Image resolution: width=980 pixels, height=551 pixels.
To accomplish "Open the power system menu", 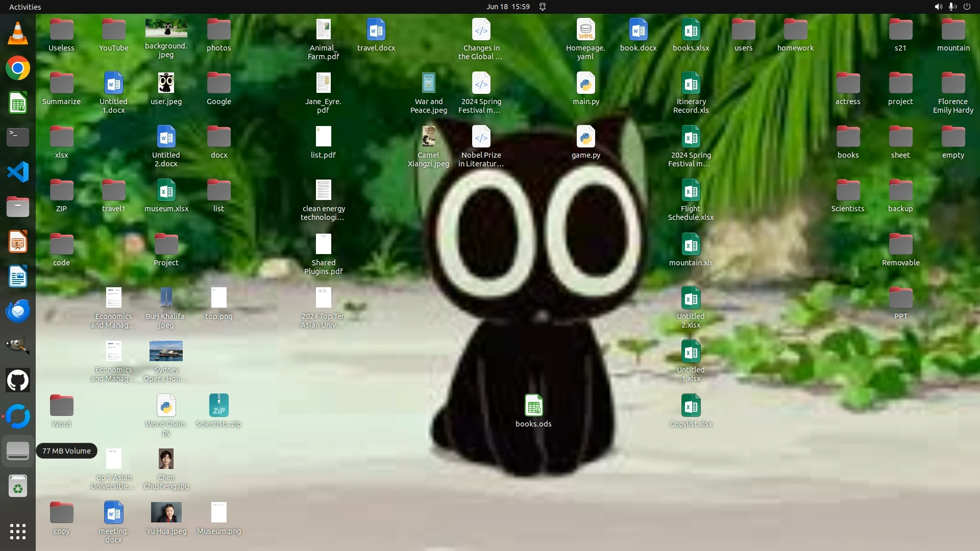I will [967, 7].
